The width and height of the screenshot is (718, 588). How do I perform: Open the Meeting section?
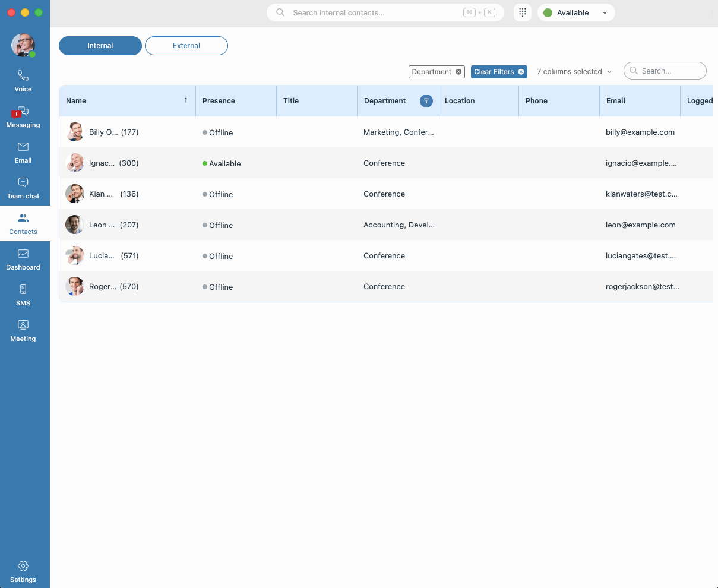tap(23, 330)
